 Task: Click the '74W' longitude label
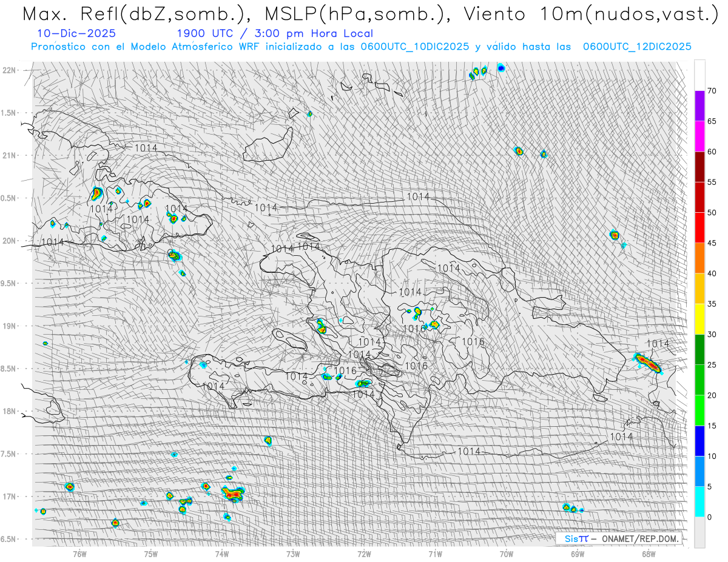pos(222,553)
